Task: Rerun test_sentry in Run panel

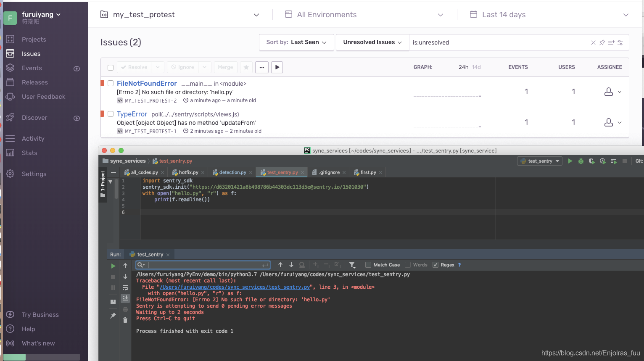Action: pos(113,266)
